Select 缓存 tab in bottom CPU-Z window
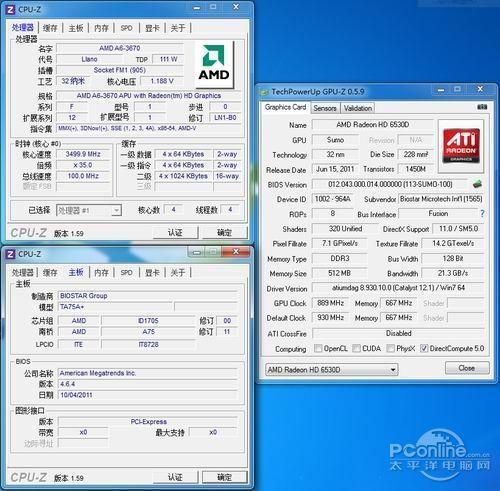 [x=50, y=273]
